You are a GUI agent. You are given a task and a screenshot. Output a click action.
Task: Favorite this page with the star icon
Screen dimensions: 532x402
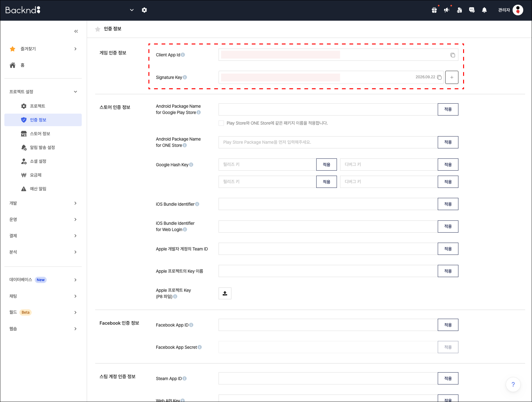tap(98, 29)
